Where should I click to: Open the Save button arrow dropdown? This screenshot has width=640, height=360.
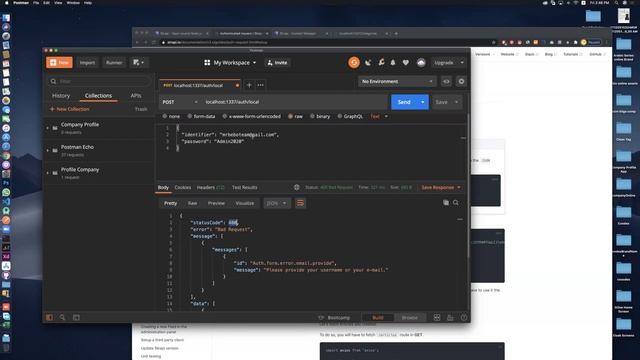point(456,102)
